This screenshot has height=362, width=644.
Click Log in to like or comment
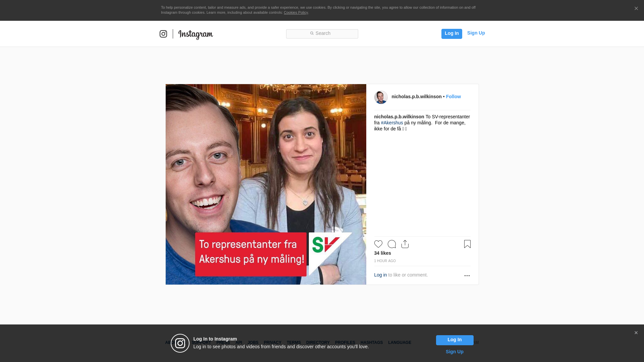pos(380,275)
